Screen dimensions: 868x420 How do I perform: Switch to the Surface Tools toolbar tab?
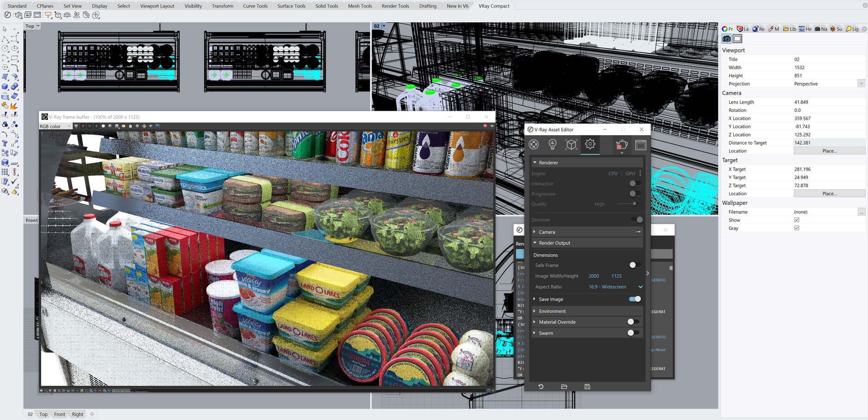[x=291, y=6]
